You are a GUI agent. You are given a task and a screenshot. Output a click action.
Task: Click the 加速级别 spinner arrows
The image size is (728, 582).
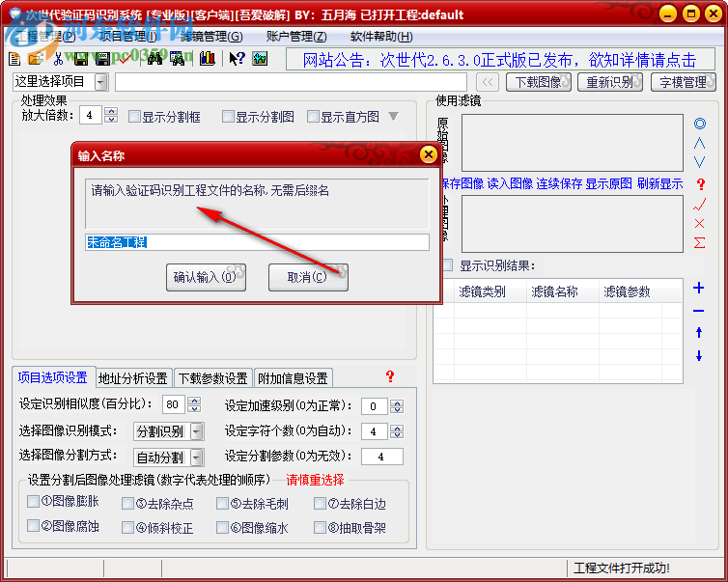pyautogui.click(x=397, y=406)
